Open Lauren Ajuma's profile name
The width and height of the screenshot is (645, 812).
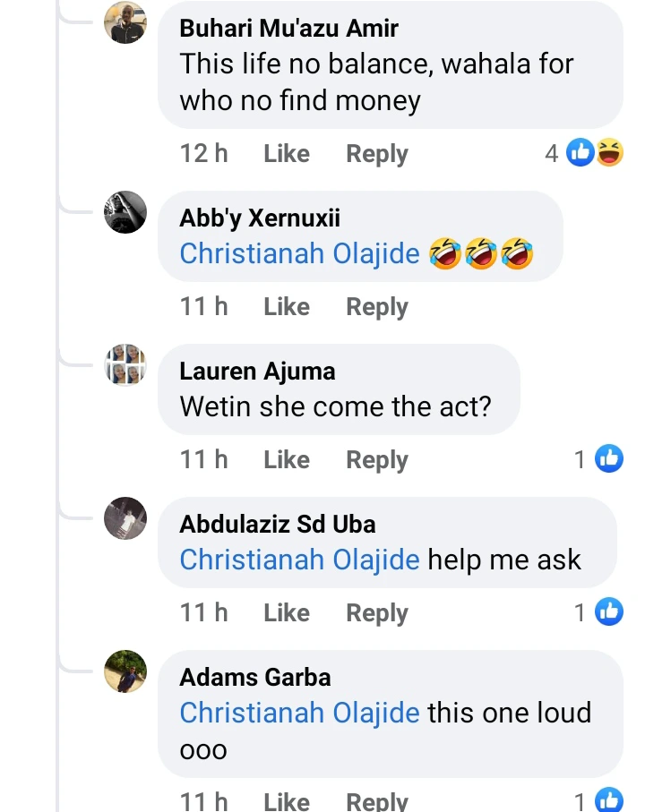click(x=257, y=371)
